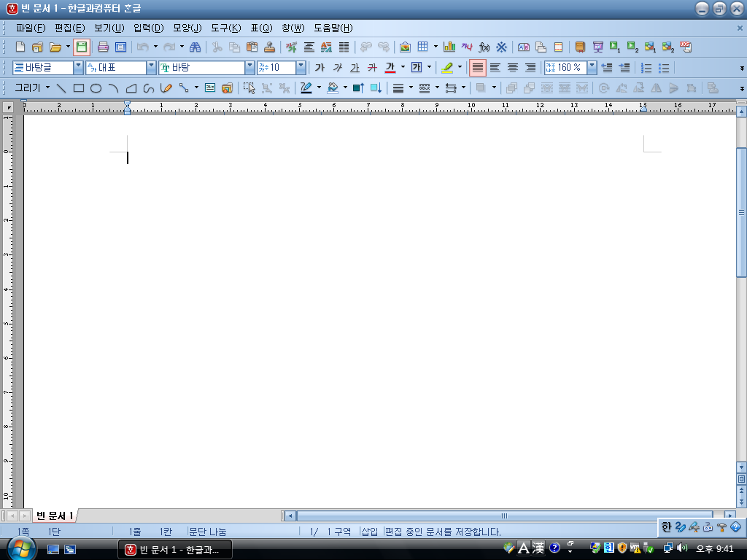The height and width of the screenshot is (560, 747).
Task: Select the straight line drawing tool
Action: [x=61, y=87]
